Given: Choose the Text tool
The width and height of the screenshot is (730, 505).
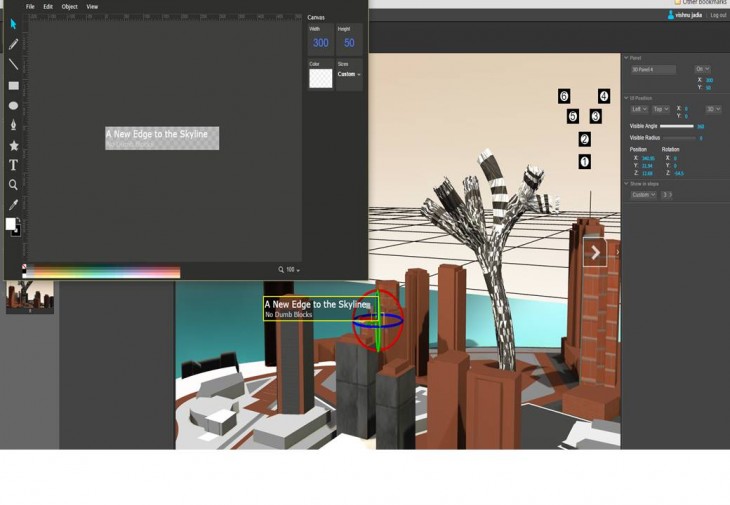Looking at the screenshot, I should pos(13,165).
